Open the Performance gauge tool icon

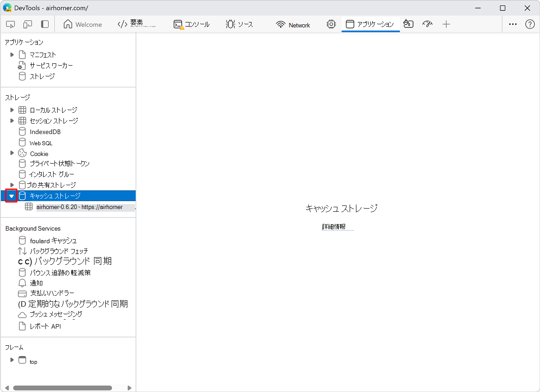coord(427,24)
